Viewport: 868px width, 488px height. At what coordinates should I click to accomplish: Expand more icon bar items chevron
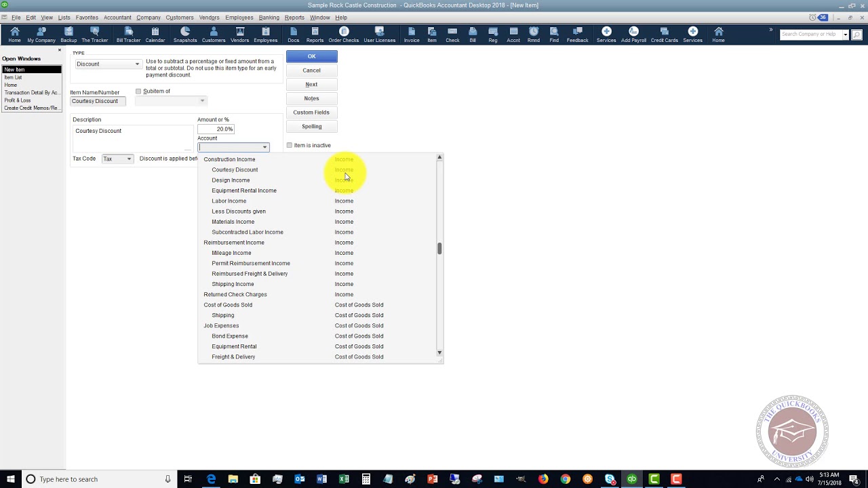770,30
